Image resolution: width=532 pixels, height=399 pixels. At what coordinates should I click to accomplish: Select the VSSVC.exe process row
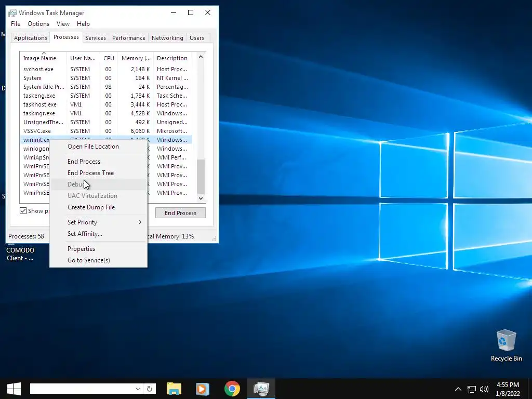coord(106,131)
